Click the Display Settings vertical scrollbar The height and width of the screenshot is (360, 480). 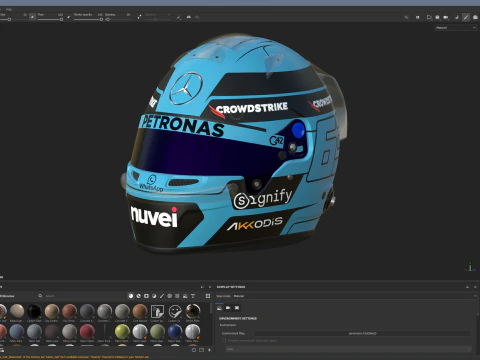[x=478, y=314]
